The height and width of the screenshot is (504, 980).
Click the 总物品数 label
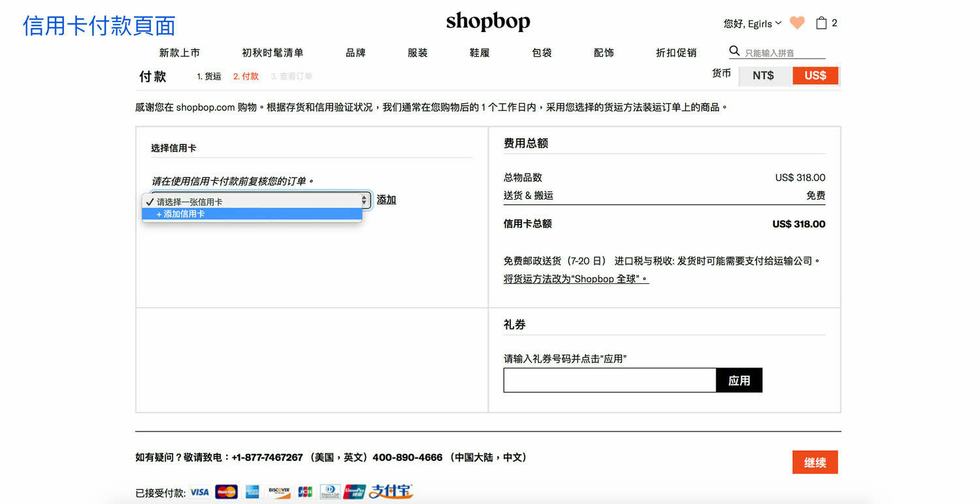coord(523,178)
